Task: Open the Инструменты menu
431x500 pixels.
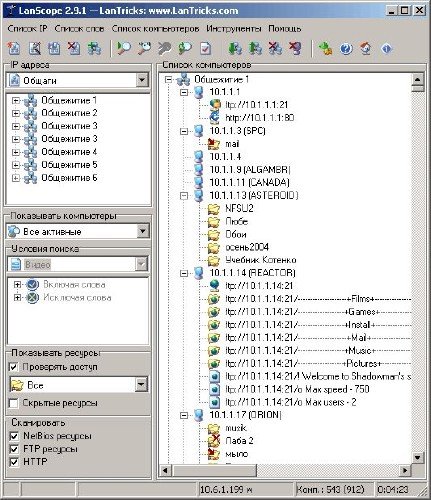Action: click(x=234, y=29)
